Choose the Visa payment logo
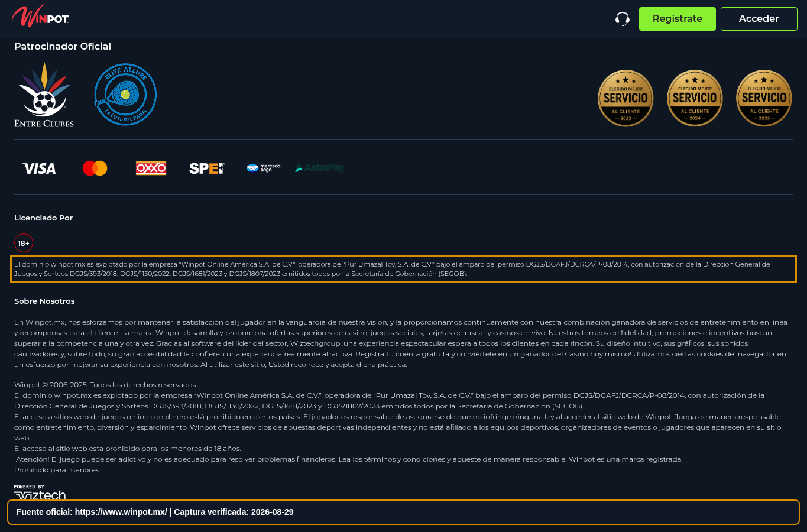 click(39, 168)
